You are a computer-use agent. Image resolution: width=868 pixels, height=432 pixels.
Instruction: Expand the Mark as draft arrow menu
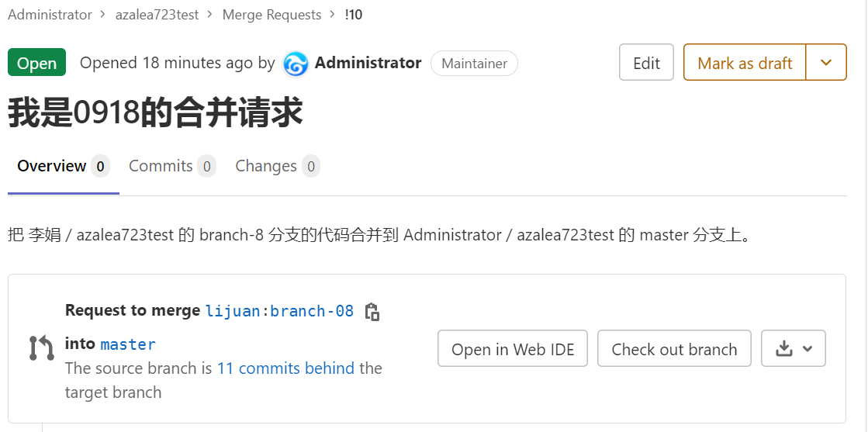click(x=826, y=63)
